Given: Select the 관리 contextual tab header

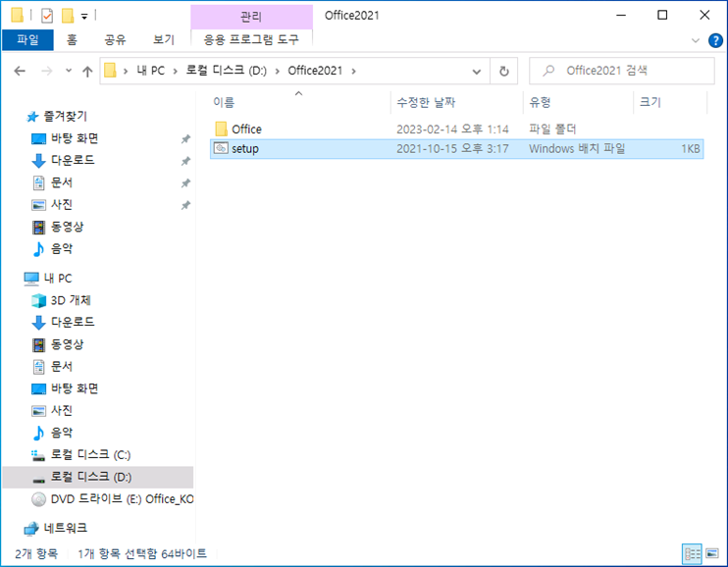Looking at the screenshot, I should coord(251,17).
